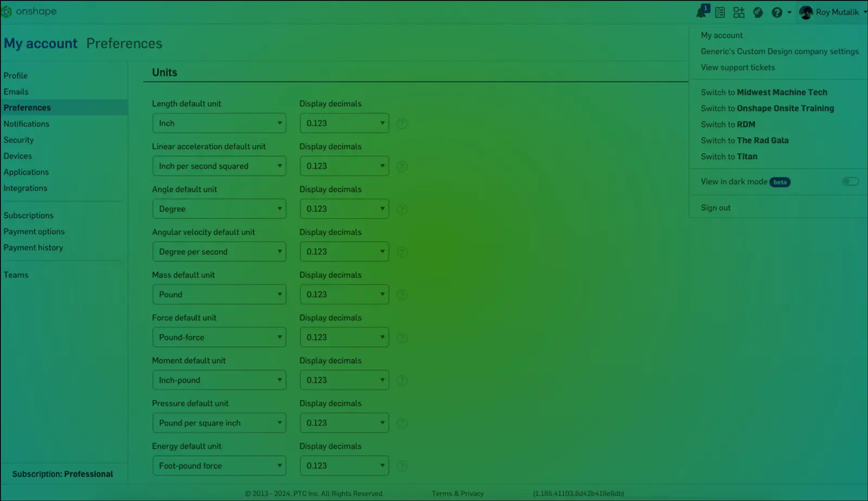Click Roy Mutalik's profile avatar

[806, 12]
